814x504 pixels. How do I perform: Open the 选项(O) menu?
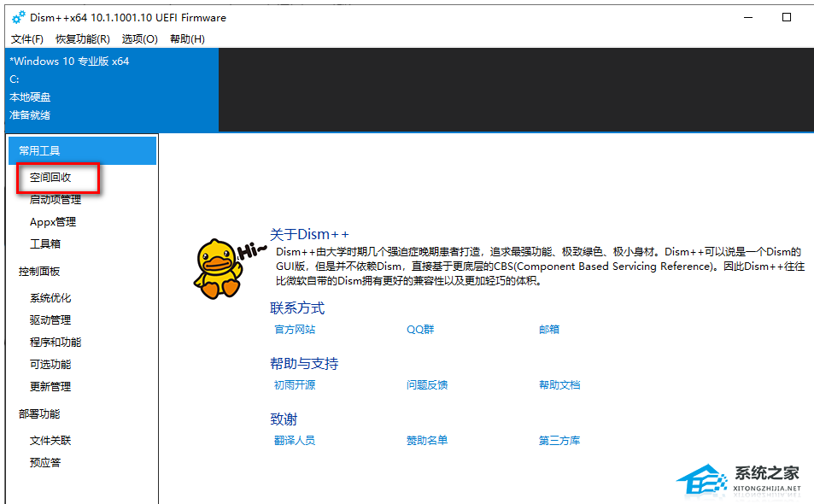(140, 39)
